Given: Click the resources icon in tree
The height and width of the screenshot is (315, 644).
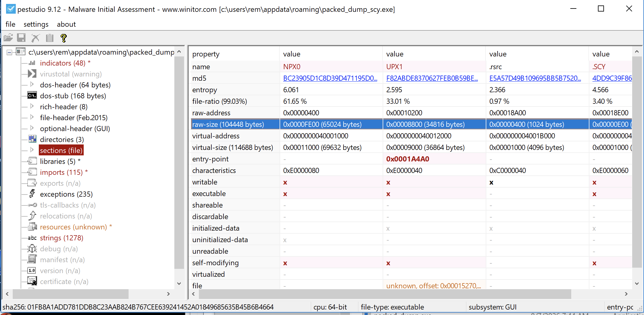Looking at the screenshot, I should [32, 227].
